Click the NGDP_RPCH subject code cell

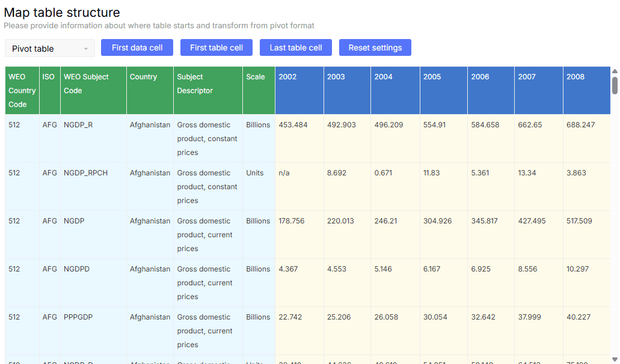click(x=93, y=187)
